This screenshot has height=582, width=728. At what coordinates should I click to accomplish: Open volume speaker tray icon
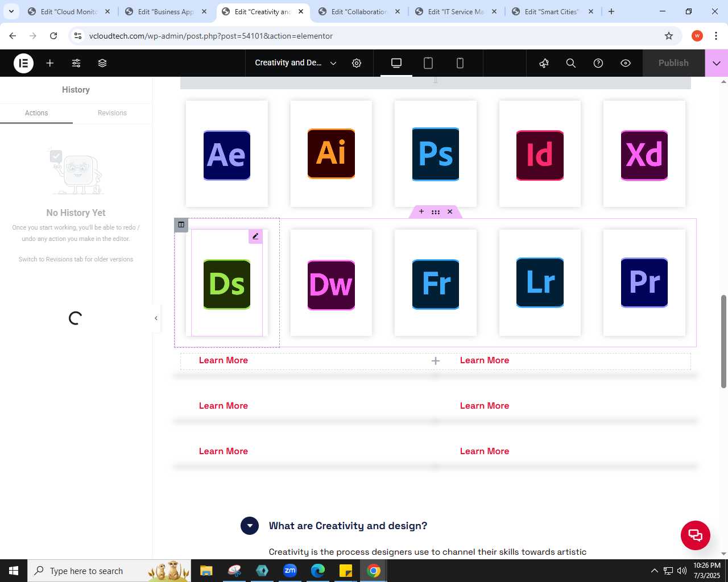pyautogui.click(x=682, y=571)
